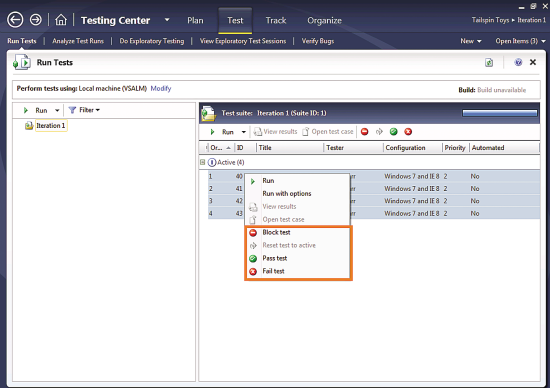Open the left pane Run dropdown arrow

tap(57, 111)
